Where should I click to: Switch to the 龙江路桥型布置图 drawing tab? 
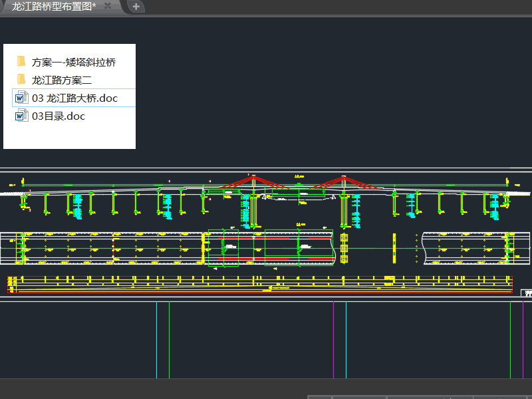53,7
